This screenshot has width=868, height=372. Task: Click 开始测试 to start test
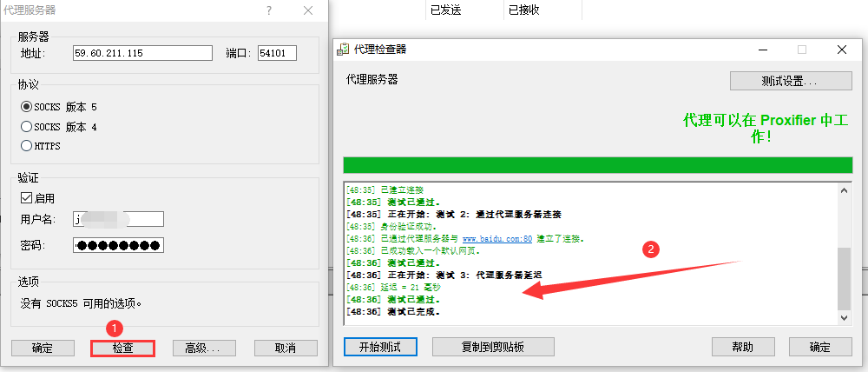(x=380, y=347)
